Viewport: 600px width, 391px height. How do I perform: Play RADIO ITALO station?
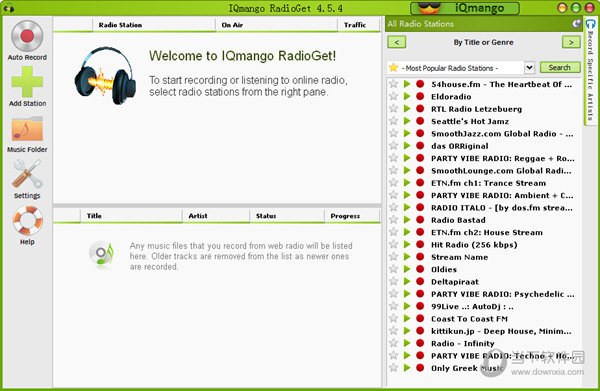[407, 207]
